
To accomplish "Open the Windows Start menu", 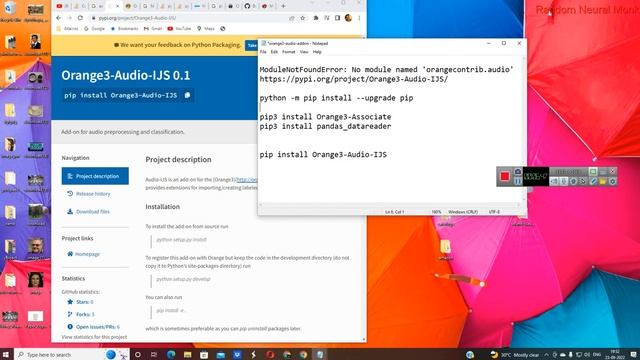I will click(6, 354).
